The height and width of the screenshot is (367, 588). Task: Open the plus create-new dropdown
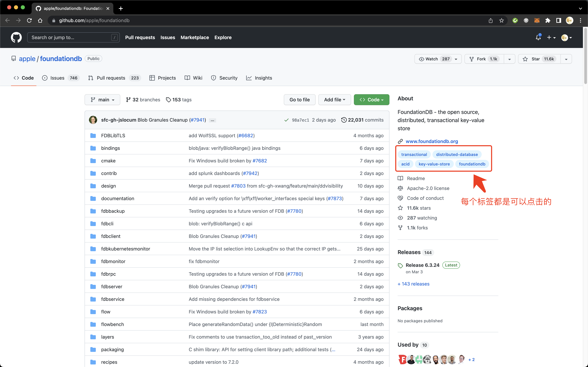tap(551, 37)
